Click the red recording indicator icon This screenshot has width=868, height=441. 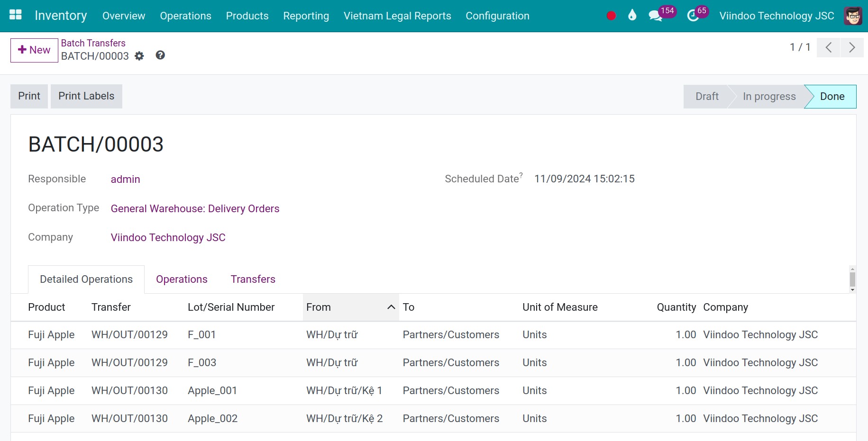[x=611, y=16]
